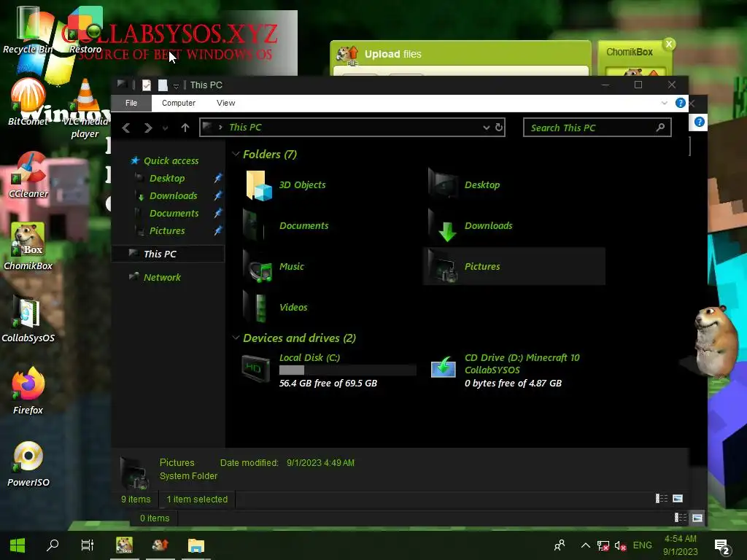Select Downloads under Quick access
Image resolution: width=747 pixels, height=560 pixels.
(x=174, y=195)
